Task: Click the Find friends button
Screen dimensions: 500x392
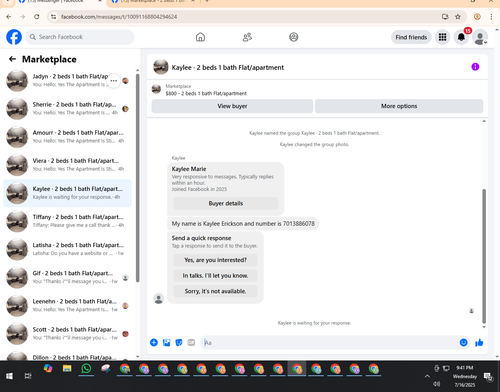Action: pos(411,37)
